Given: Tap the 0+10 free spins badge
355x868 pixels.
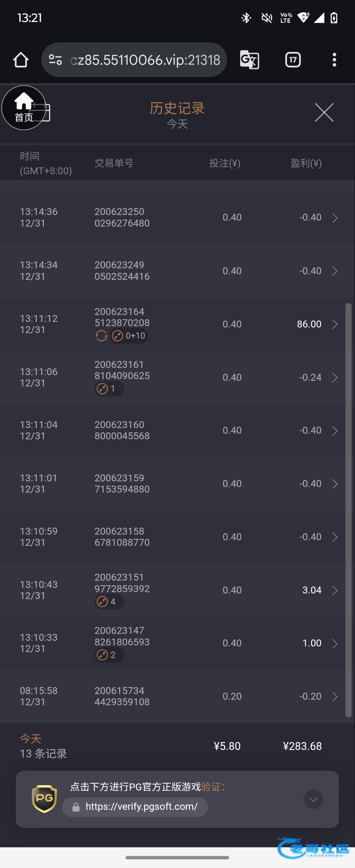Looking at the screenshot, I should 129,336.
